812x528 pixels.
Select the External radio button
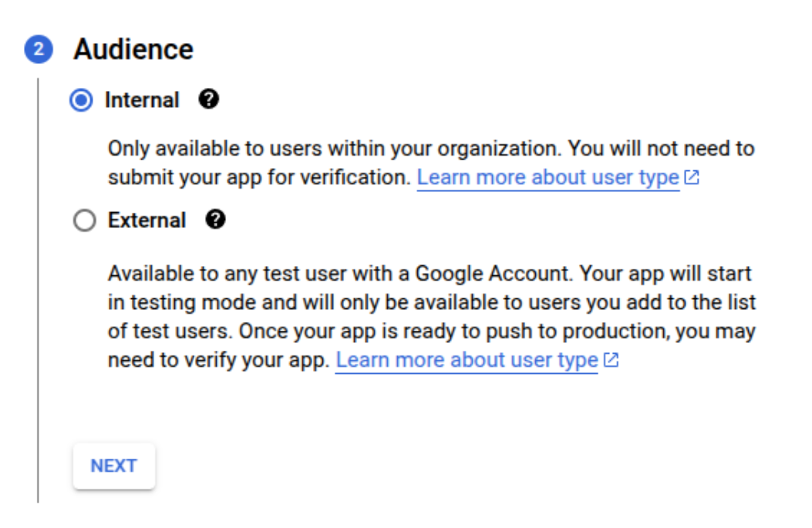84,220
